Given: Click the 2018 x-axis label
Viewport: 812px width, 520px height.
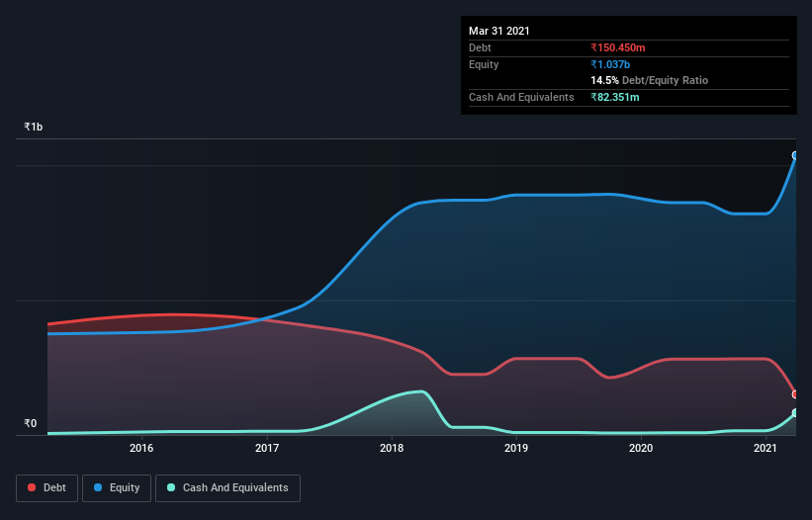Looking at the screenshot, I should pyautogui.click(x=392, y=448).
